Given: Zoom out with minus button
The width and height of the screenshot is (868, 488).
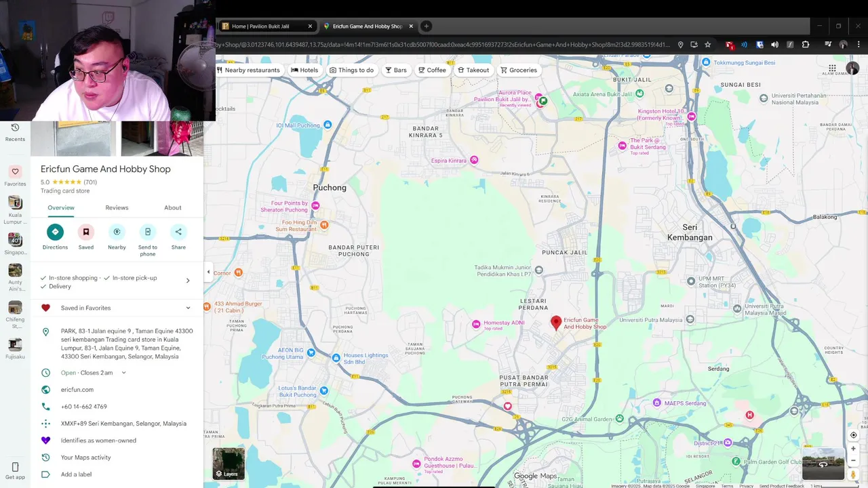Looking at the screenshot, I should 853,460.
